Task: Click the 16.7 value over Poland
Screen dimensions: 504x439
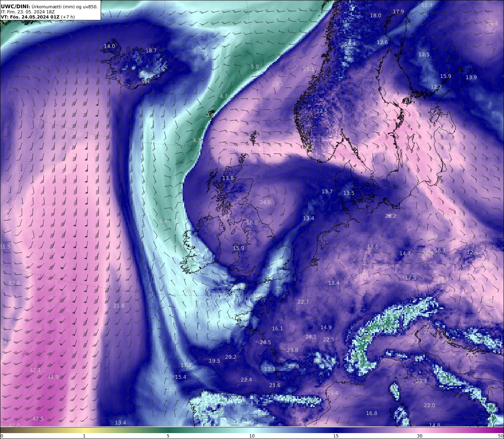Action: click(440, 250)
